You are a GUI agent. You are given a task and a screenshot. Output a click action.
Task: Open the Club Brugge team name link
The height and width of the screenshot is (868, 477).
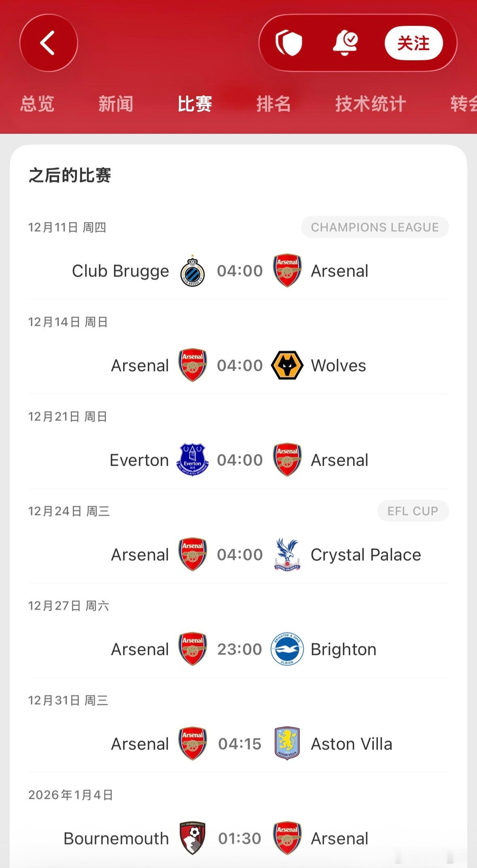click(120, 271)
